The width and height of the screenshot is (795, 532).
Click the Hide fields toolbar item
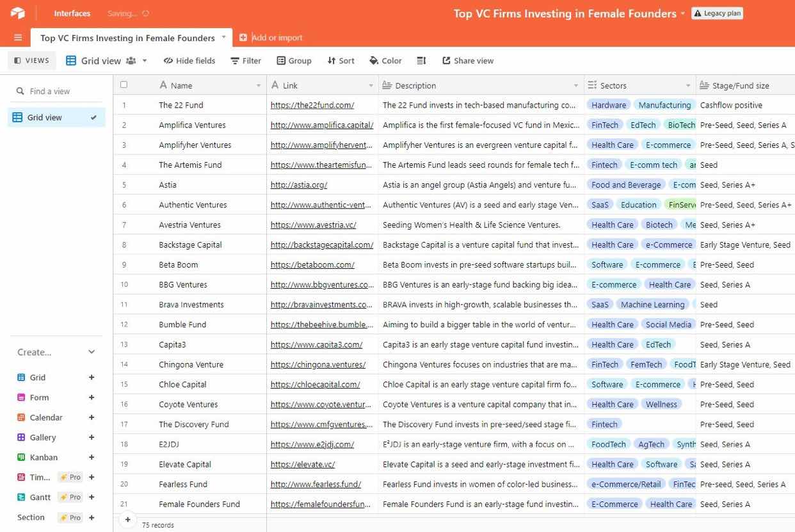point(189,61)
